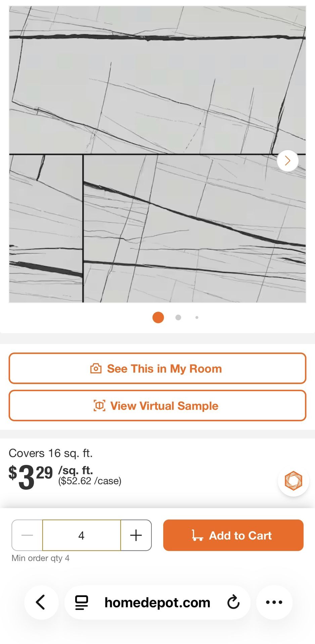Screen dimensions: 315x644
Task: Reload the page with refresh icon
Action: click(233, 602)
